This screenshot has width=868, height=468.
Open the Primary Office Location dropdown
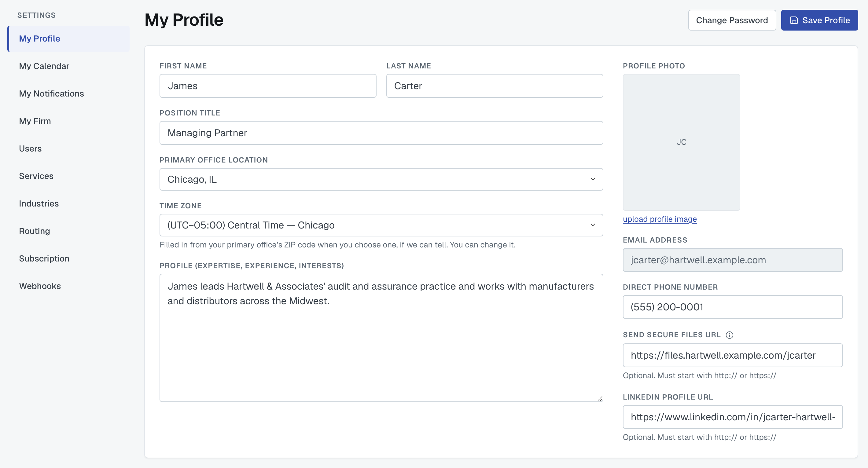pyautogui.click(x=381, y=179)
